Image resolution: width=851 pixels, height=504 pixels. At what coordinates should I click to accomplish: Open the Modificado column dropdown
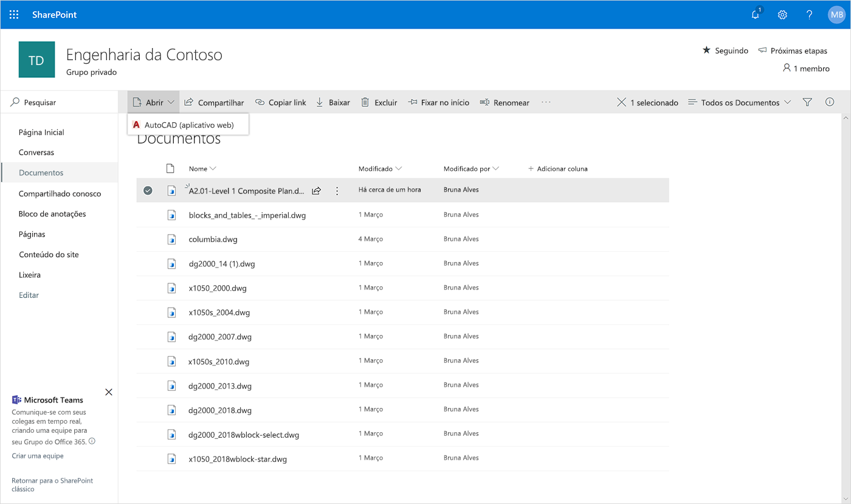(x=380, y=168)
